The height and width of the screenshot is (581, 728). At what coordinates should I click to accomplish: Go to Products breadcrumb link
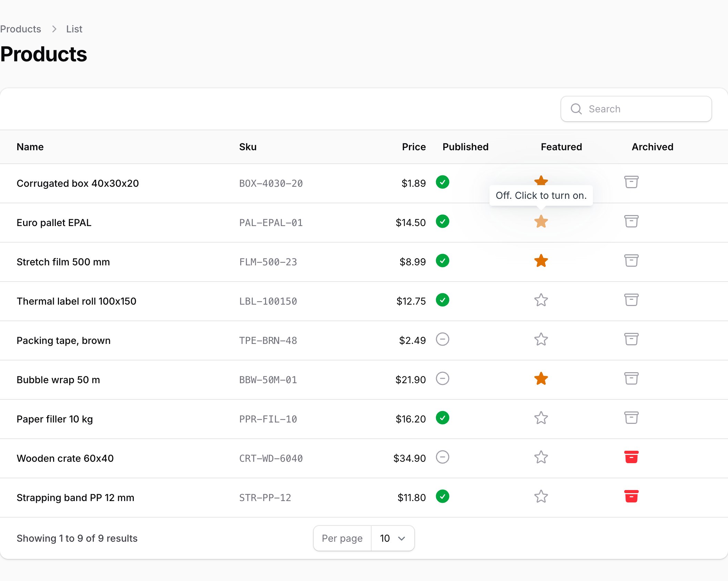(x=20, y=29)
